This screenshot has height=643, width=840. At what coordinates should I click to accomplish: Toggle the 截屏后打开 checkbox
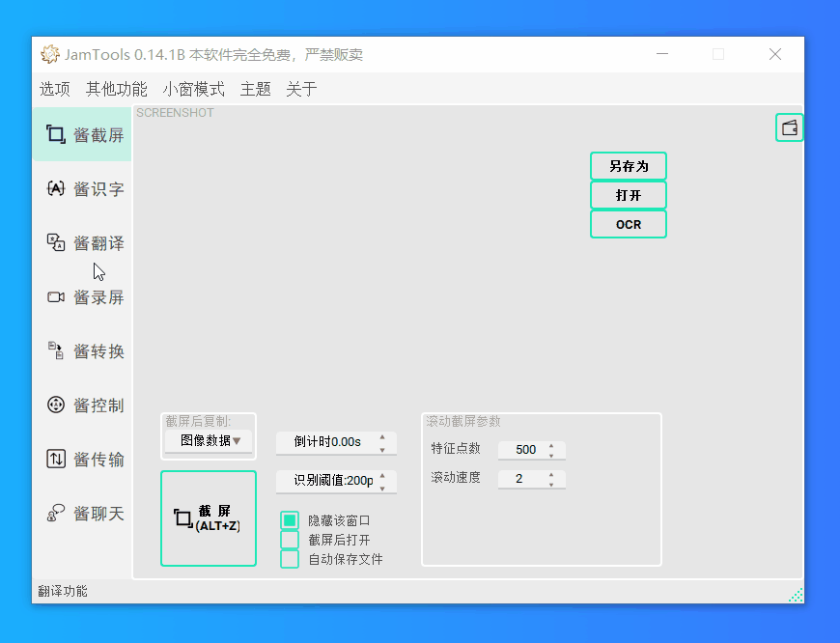coord(290,540)
